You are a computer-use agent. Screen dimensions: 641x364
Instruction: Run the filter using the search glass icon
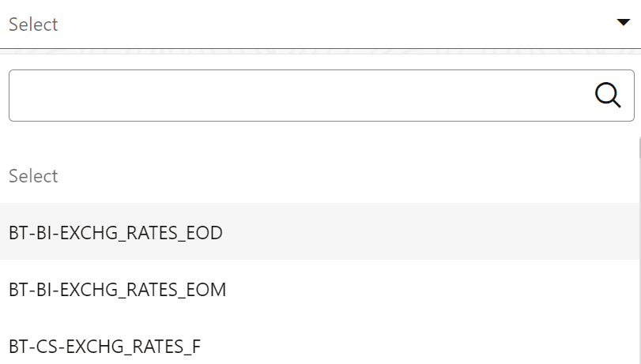[x=608, y=96]
